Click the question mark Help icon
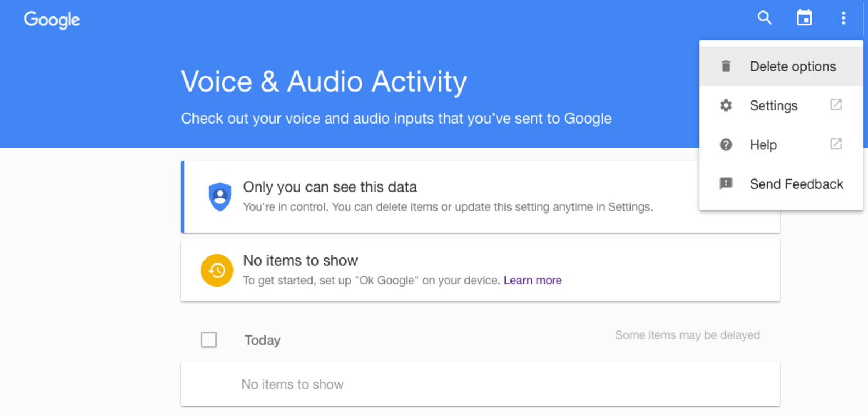The height and width of the screenshot is (415, 868). tap(726, 145)
